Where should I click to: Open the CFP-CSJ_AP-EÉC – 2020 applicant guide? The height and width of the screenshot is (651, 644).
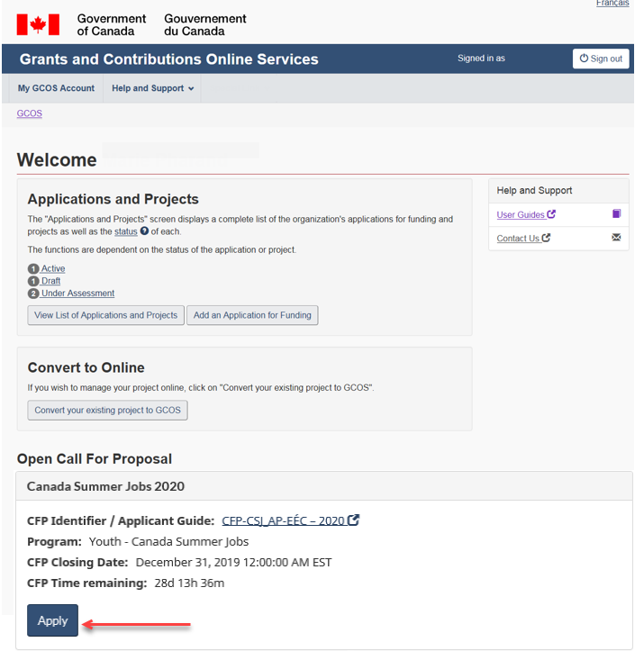(x=283, y=520)
